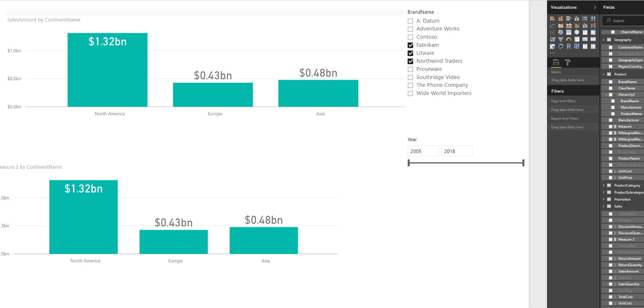Click the Year slider right handle
This screenshot has height=308, width=644.
click(523, 163)
